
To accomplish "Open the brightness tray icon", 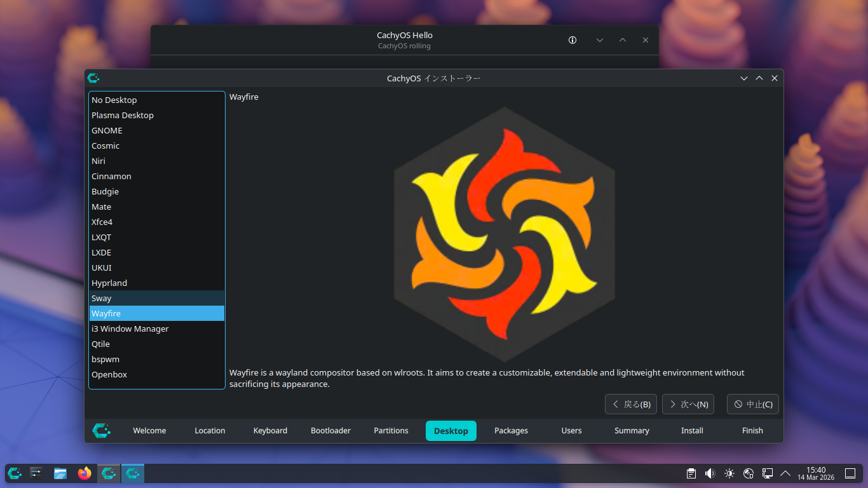I will pyautogui.click(x=729, y=473).
